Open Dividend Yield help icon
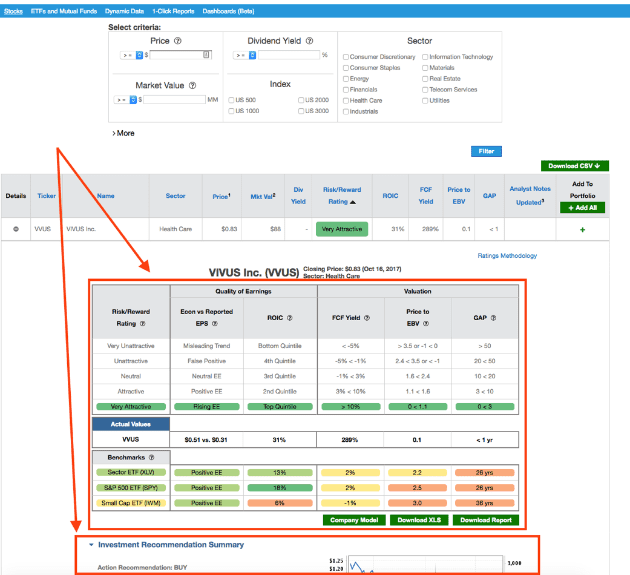The image size is (630, 575). (x=309, y=41)
